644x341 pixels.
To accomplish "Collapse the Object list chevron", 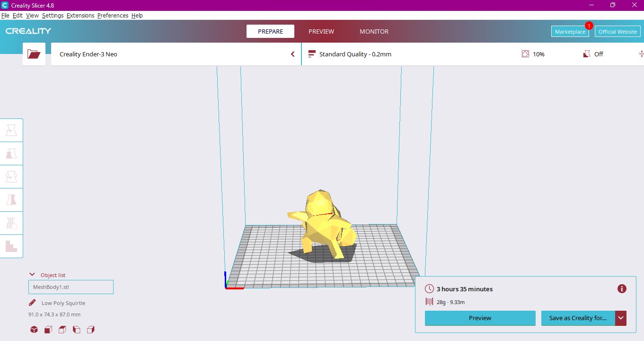I will tap(33, 275).
